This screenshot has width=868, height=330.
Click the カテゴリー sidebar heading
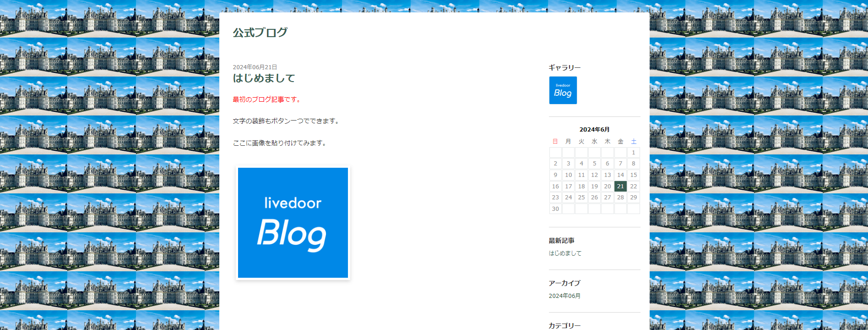coord(564,325)
